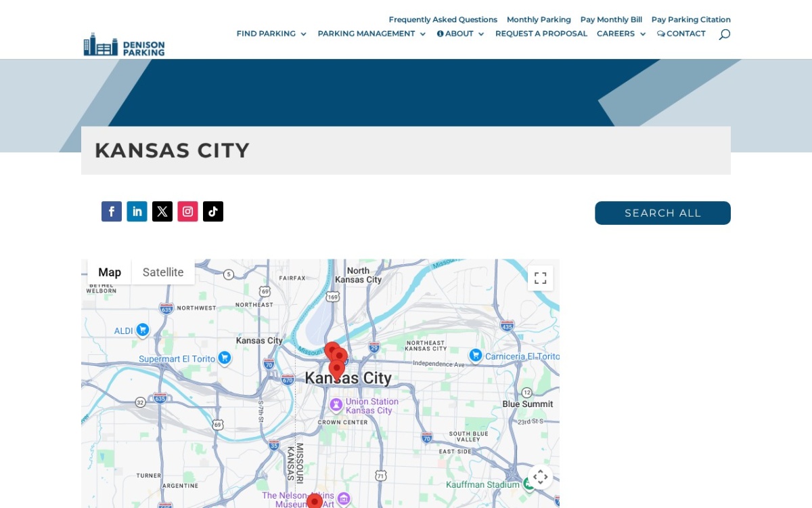The height and width of the screenshot is (508, 812).
Task: Expand the Find Parking menu
Action: tap(271, 34)
